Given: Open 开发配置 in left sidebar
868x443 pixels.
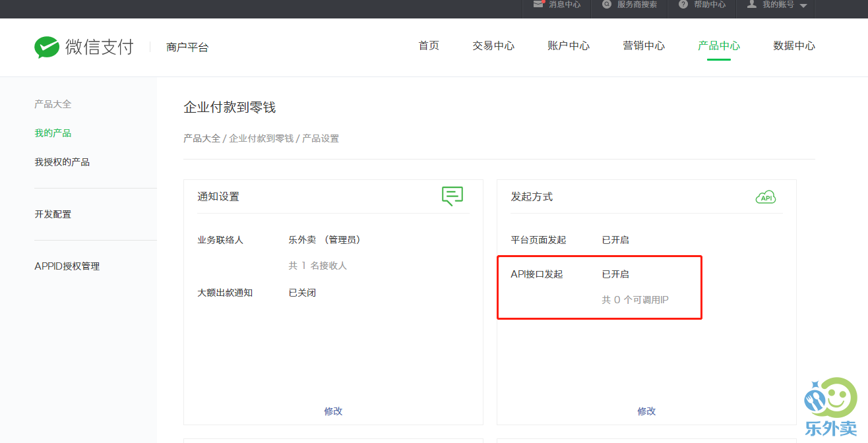Looking at the screenshot, I should (x=53, y=214).
